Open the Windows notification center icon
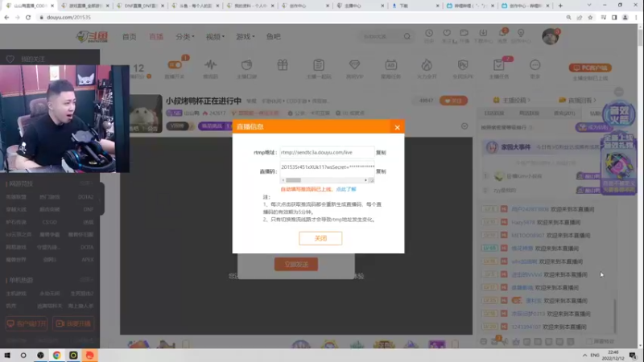 click(x=633, y=355)
